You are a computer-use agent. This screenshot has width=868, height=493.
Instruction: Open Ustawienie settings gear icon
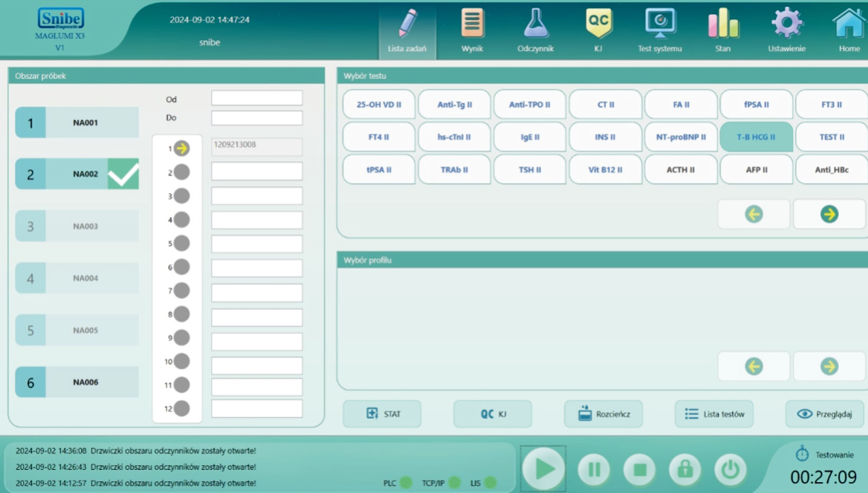click(786, 24)
